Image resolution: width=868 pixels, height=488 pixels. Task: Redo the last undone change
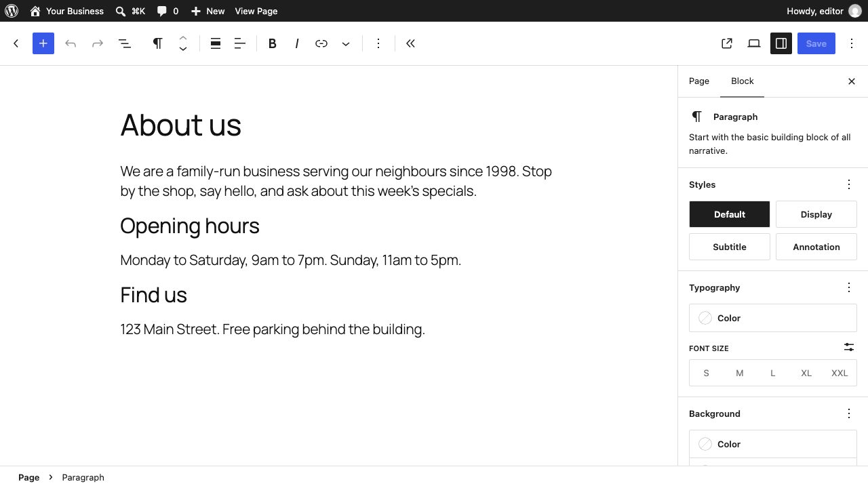pos(98,43)
